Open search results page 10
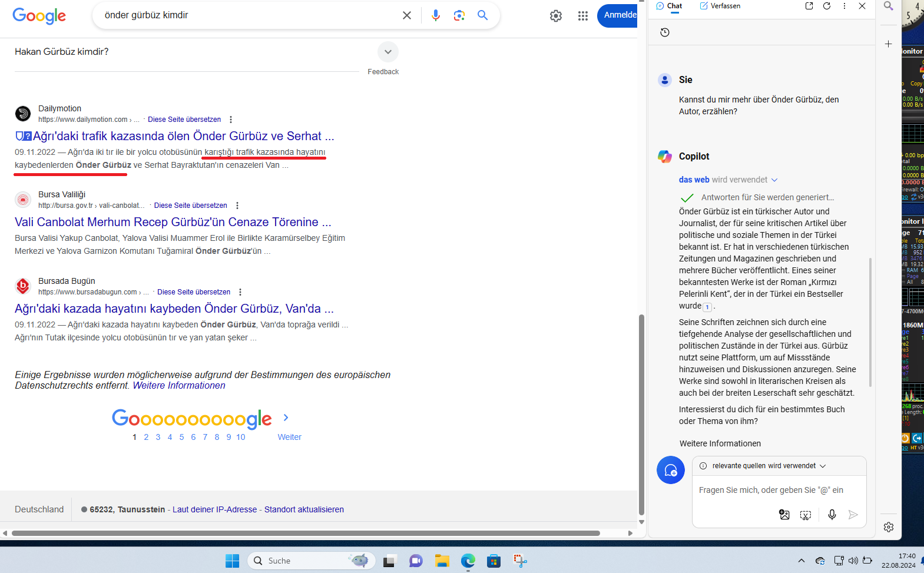Image resolution: width=924 pixels, height=573 pixels. point(241,437)
